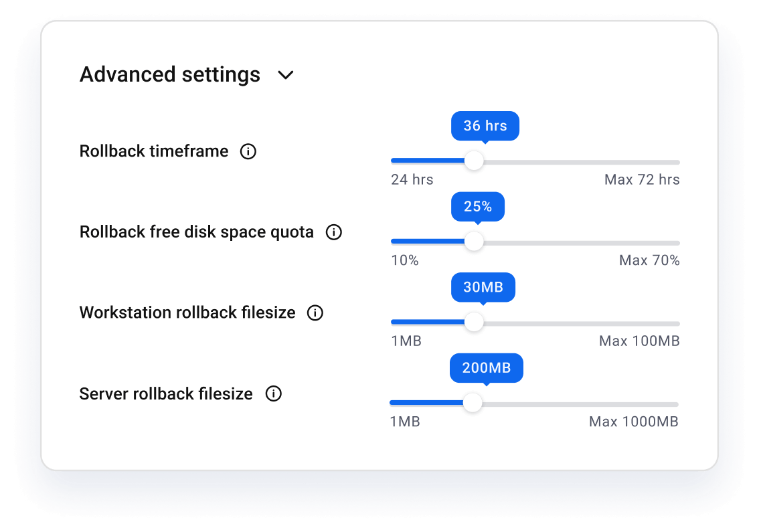Click the Max 72 hrs label
Image resolution: width=759 pixels, height=532 pixels.
(642, 180)
